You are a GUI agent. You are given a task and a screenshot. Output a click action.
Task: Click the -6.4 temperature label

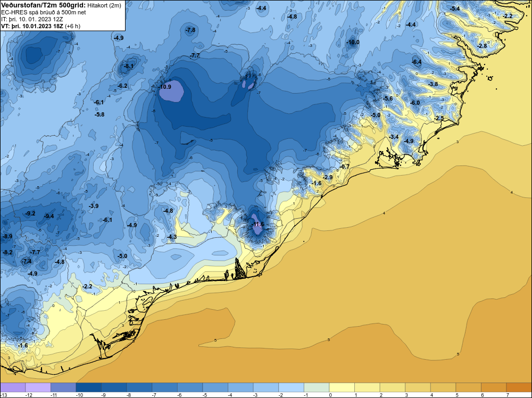point(417,62)
